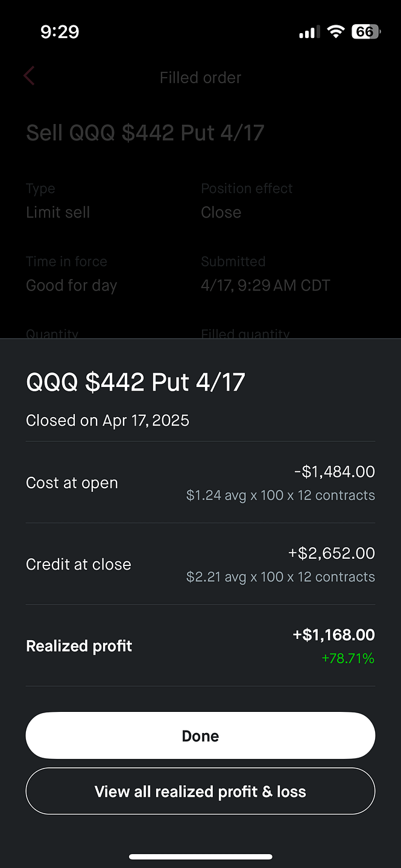401x868 pixels.
Task: Tap the +78.71% green percentage
Action: click(x=348, y=658)
